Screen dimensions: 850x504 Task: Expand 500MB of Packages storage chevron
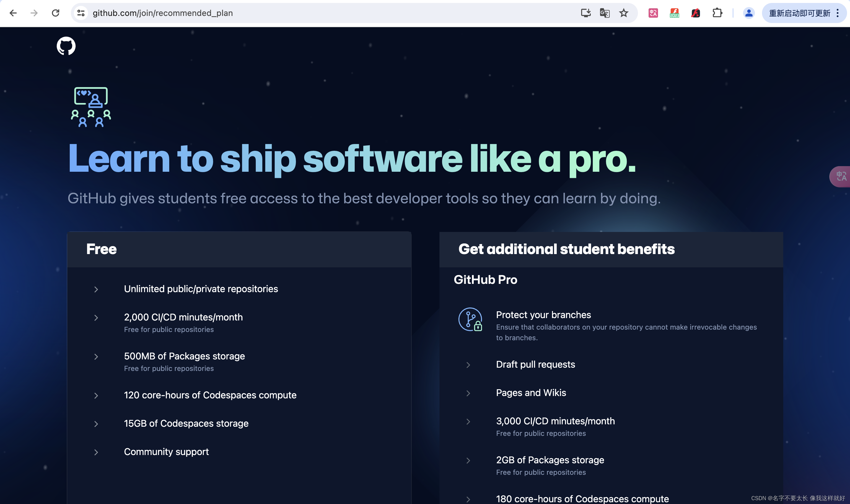point(96,356)
